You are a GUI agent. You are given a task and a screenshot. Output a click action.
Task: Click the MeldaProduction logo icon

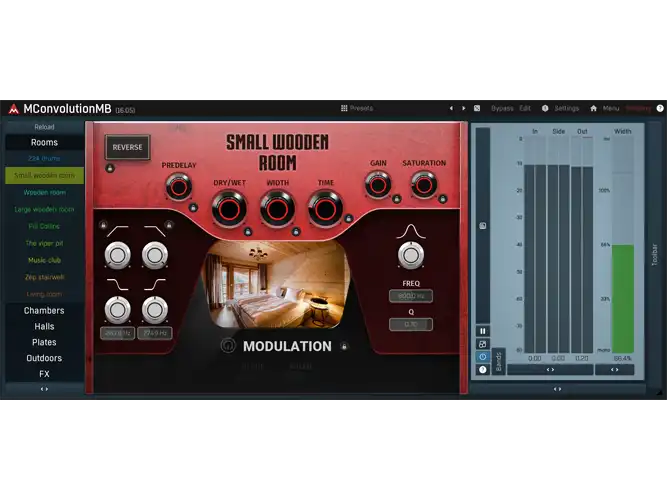(14, 109)
